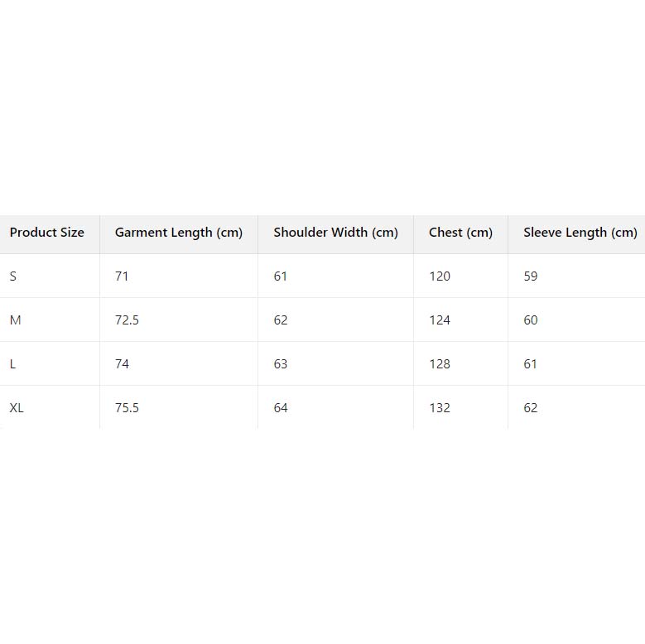Click sleeve length value 62 for XL

point(531,408)
